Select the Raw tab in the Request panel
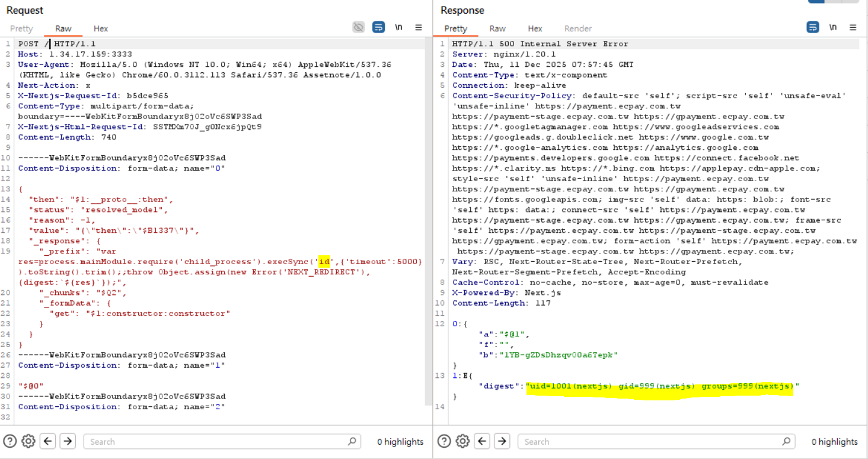868x459 pixels. [63, 28]
